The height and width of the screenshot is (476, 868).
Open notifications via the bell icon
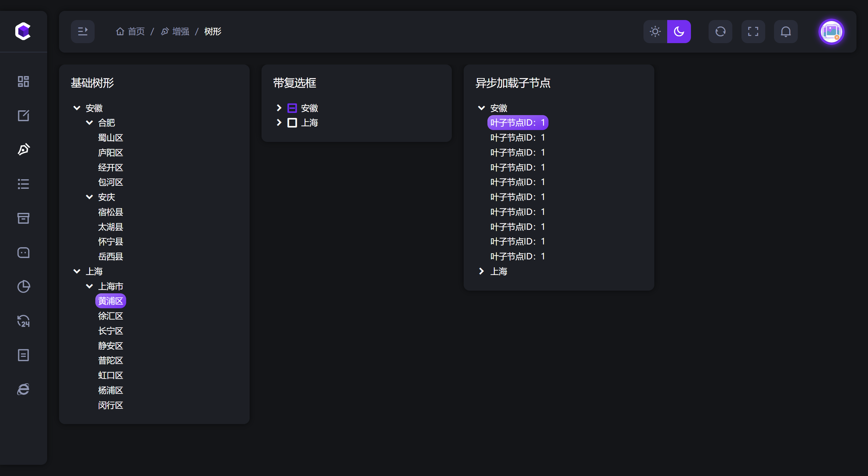[786, 31]
